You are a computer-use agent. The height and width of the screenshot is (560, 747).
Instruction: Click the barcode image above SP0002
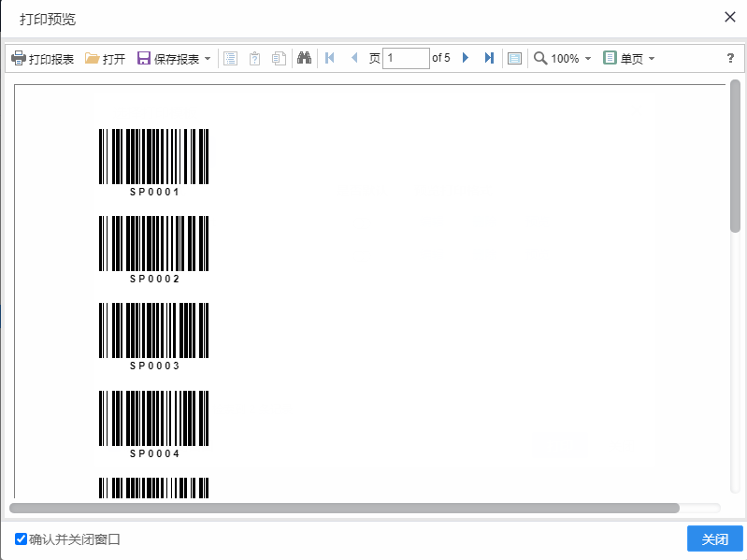click(x=154, y=243)
